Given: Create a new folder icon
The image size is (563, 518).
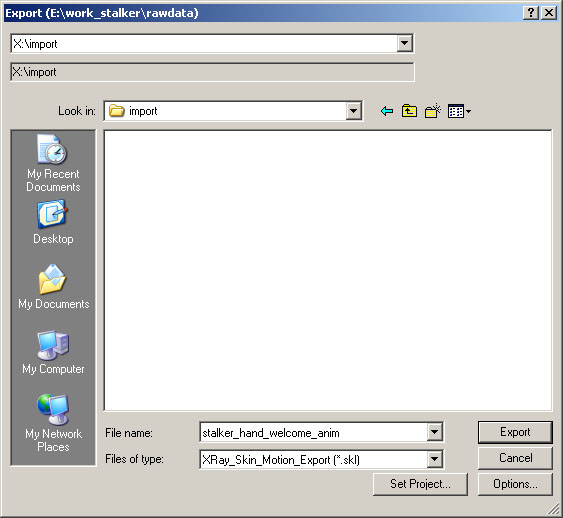Looking at the screenshot, I should click(x=433, y=111).
